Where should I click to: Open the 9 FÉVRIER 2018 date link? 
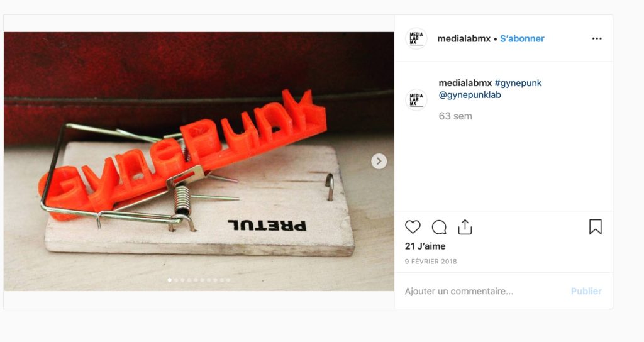tap(430, 261)
